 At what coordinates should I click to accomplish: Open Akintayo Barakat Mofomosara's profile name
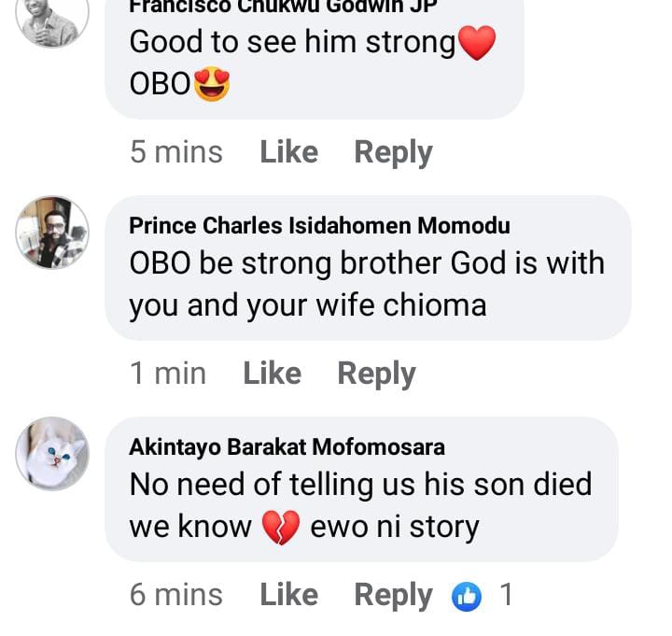287,447
